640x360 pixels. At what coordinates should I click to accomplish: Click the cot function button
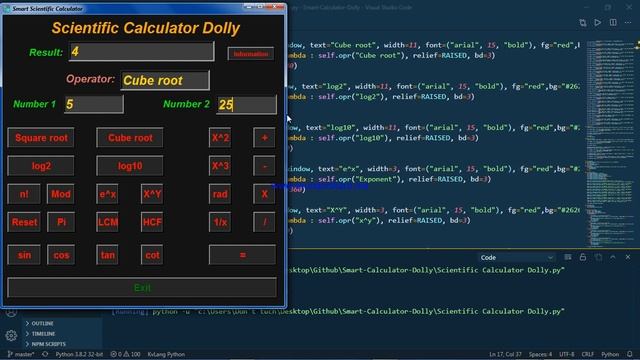tap(152, 255)
